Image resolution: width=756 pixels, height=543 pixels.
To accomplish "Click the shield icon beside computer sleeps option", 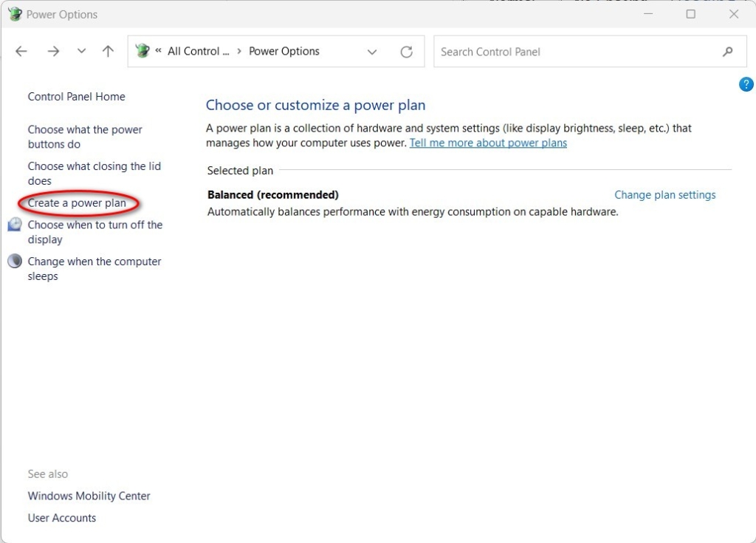I will (13, 262).
